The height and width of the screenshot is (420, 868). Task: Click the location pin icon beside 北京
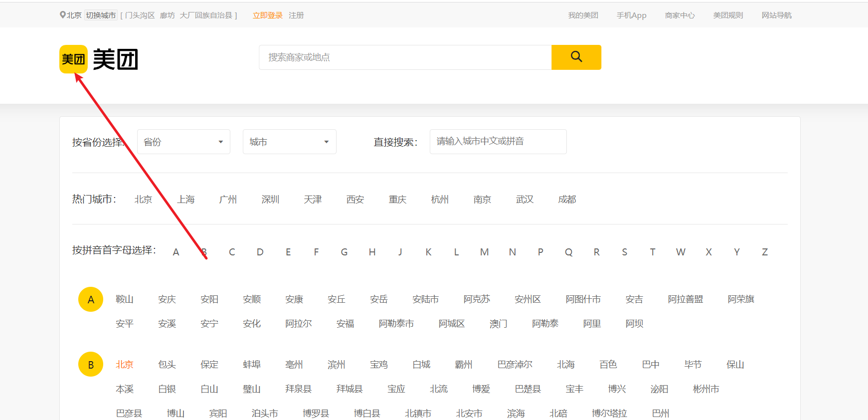click(63, 15)
